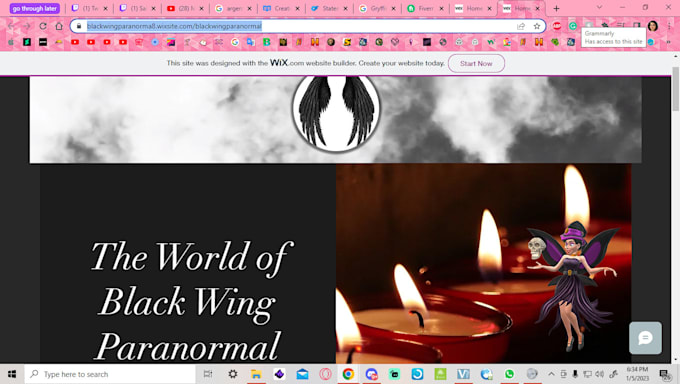
Task: Open the first YouTube bookmark in bookmarks bar
Action: (75, 42)
